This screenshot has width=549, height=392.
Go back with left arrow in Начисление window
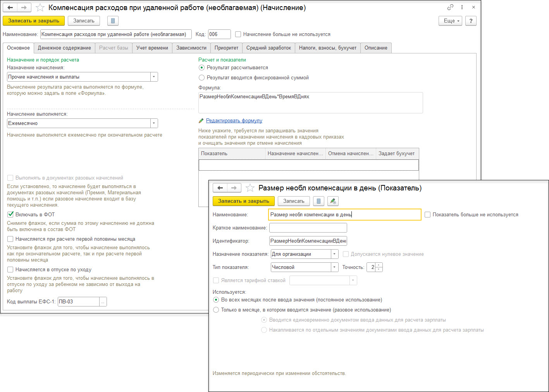click(x=10, y=8)
